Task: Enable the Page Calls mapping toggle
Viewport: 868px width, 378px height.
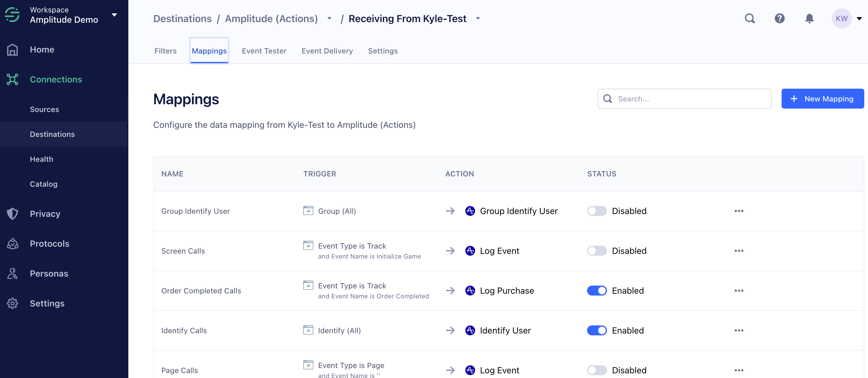Action: click(596, 370)
